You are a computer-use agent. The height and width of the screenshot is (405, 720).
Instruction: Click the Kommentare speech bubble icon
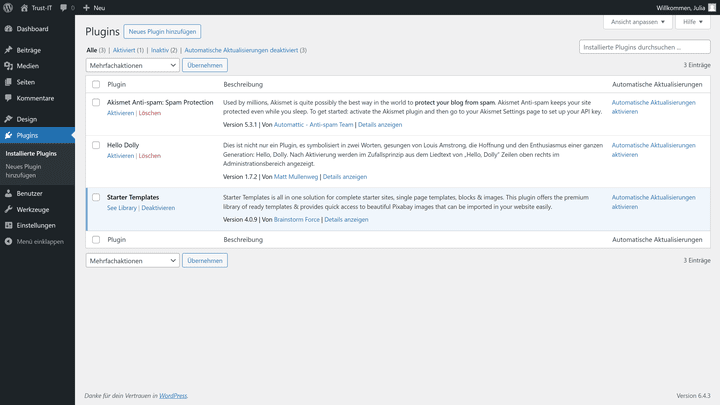[8, 98]
